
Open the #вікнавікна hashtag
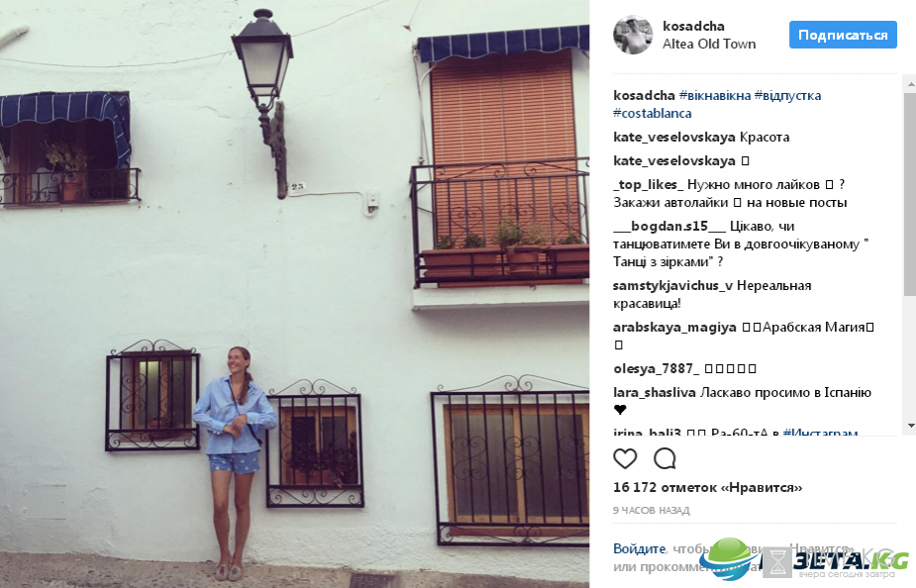coord(714,96)
